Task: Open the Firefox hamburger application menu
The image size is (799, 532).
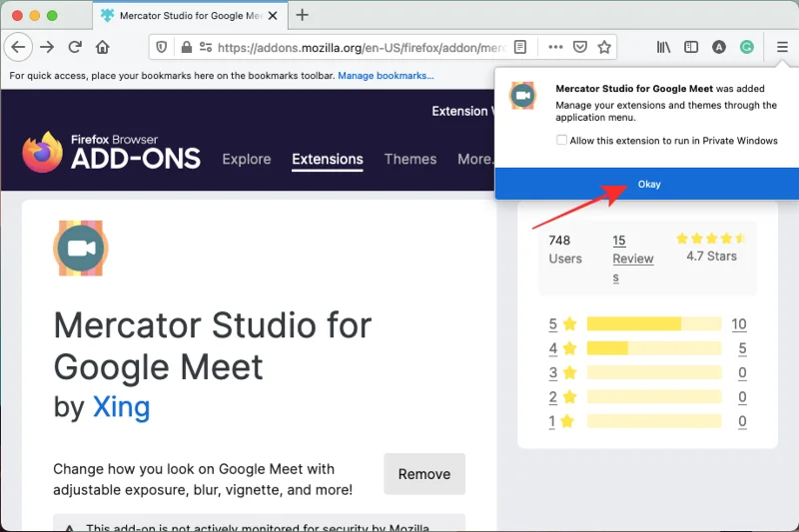Action: click(x=782, y=47)
